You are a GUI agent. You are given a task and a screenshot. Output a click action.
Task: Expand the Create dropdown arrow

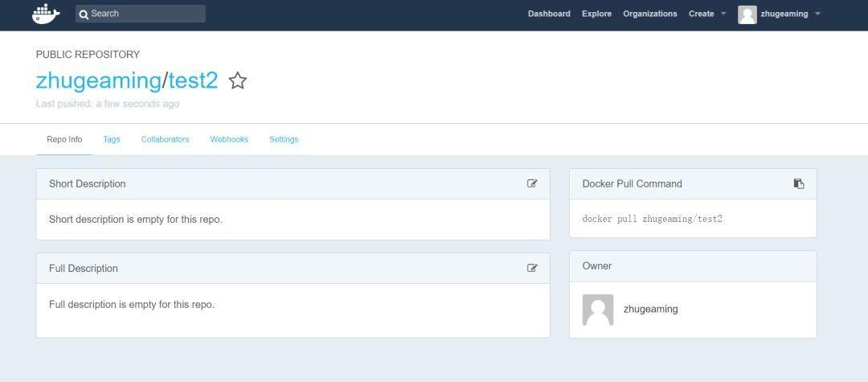[723, 14]
